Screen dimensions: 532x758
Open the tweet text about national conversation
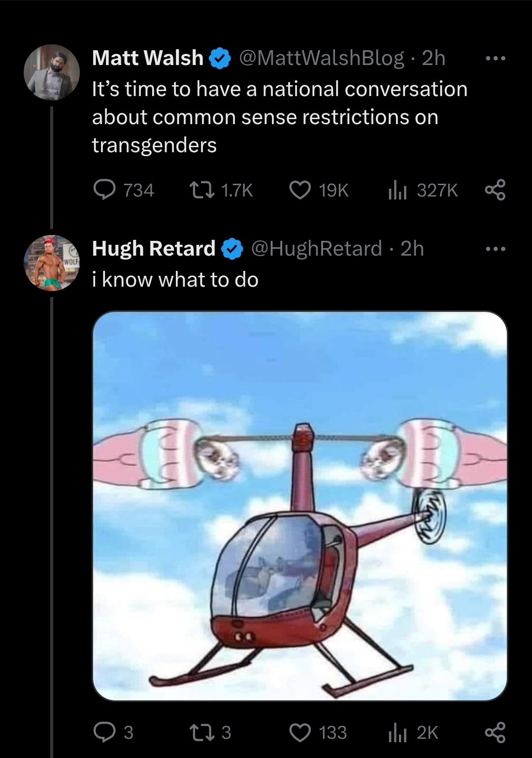[x=280, y=117]
